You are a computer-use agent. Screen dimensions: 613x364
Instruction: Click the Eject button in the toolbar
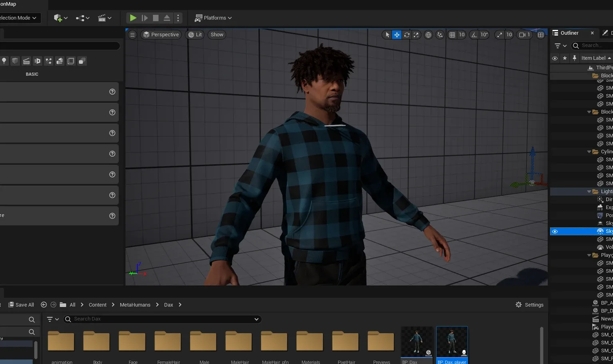tap(167, 18)
